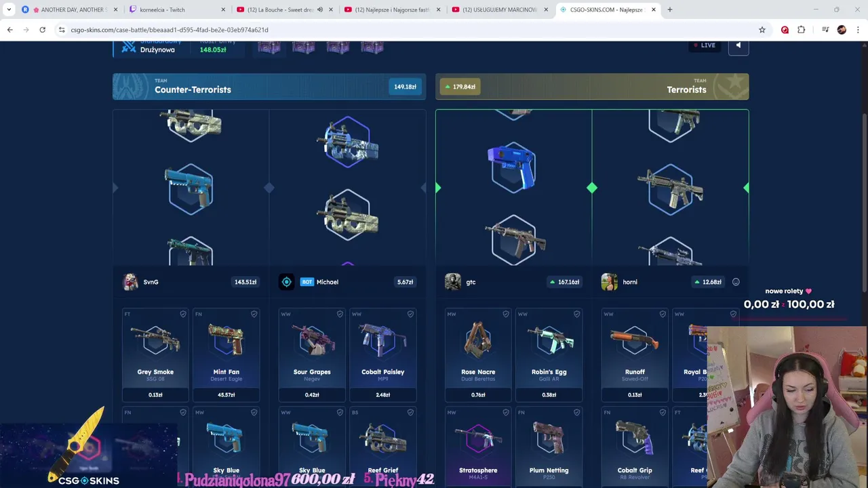Open the Rose Nacre Dual Berettas card
This screenshot has width=868, height=488.
click(478, 356)
